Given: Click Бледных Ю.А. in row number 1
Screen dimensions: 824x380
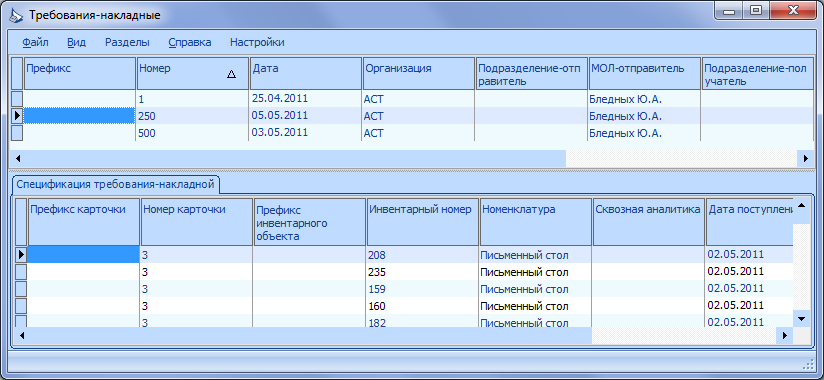Looking at the screenshot, I should coord(645,98).
